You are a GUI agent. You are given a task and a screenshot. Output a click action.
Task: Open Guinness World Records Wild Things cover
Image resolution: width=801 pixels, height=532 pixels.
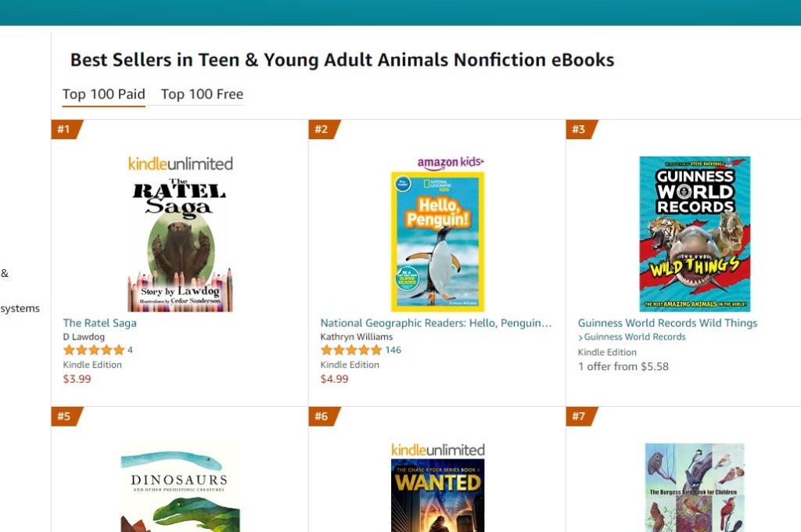point(695,233)
